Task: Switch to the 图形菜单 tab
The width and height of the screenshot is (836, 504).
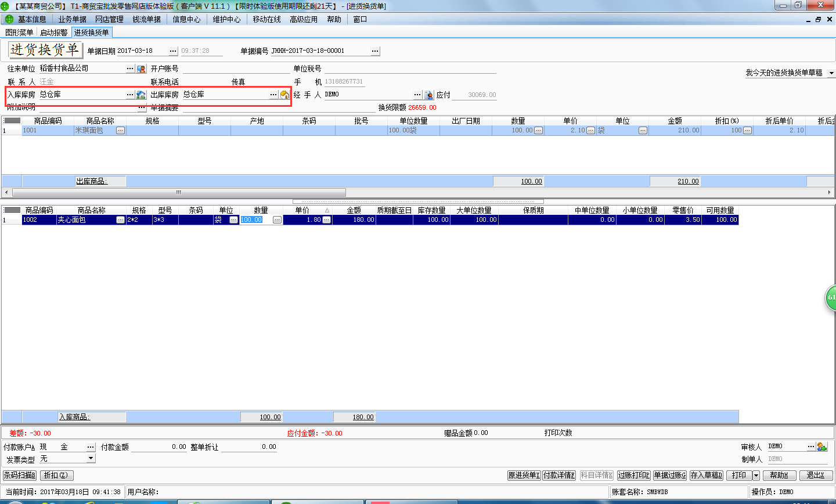Action: coord(19,33)
